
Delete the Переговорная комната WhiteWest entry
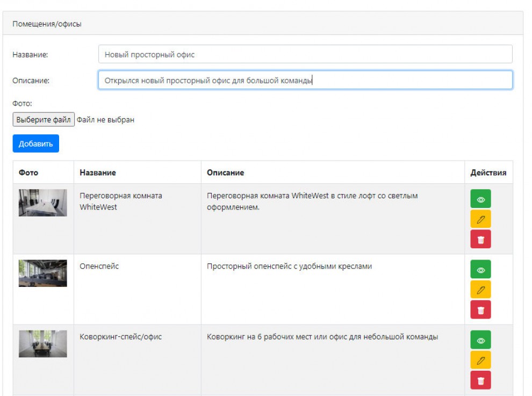480,239
